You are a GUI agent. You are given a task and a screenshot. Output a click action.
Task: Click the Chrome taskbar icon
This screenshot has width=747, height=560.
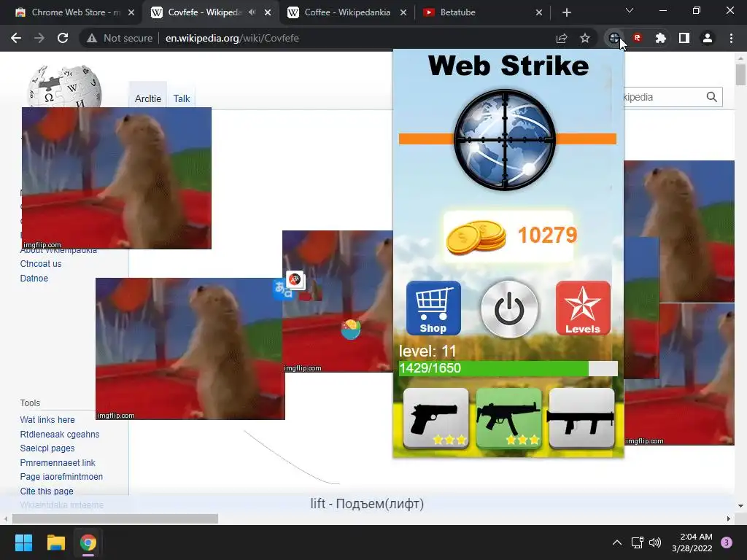click(88, 542)
